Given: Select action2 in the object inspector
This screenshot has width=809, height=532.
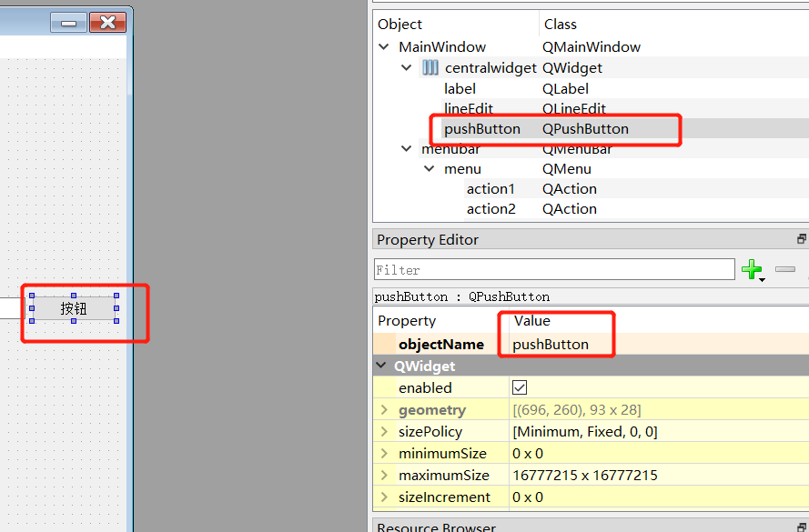Looking at the screenshot, I should click(x=490, y=208).
